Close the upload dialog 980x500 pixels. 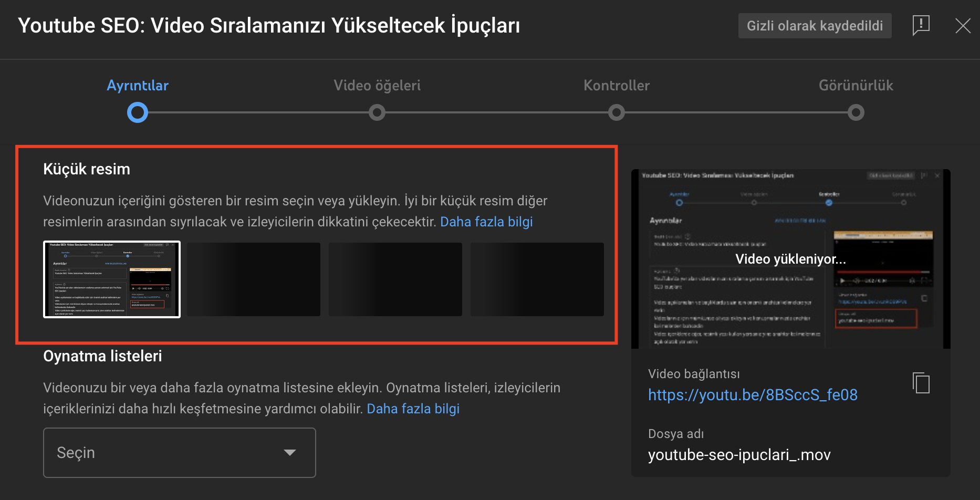point(963,25)
